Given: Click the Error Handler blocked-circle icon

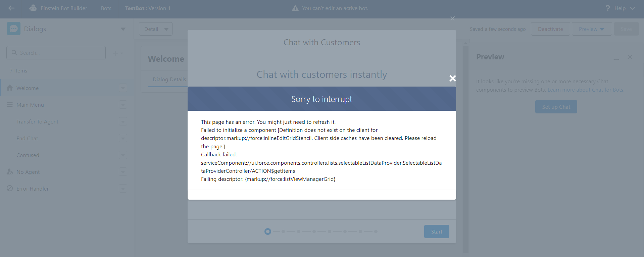Looking at the screenshot, I should pos(10,188).
